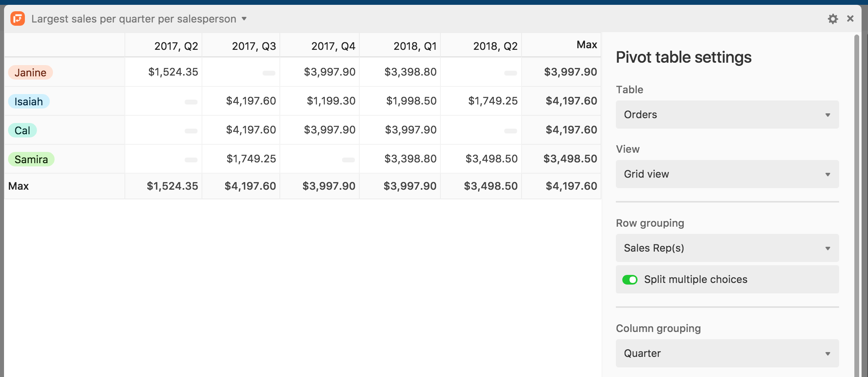This screenshot has height=377, width=868.
Task: Click the Cal row label tag
Action: pos(22,130)
